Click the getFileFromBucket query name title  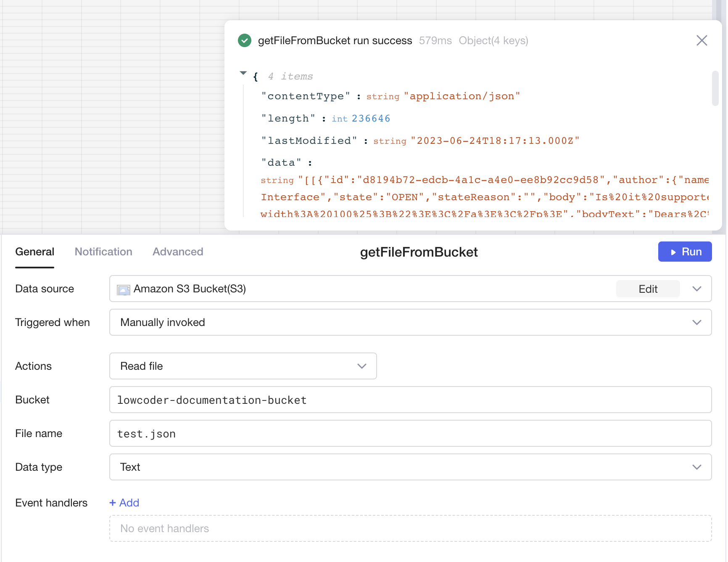point(419,252)
